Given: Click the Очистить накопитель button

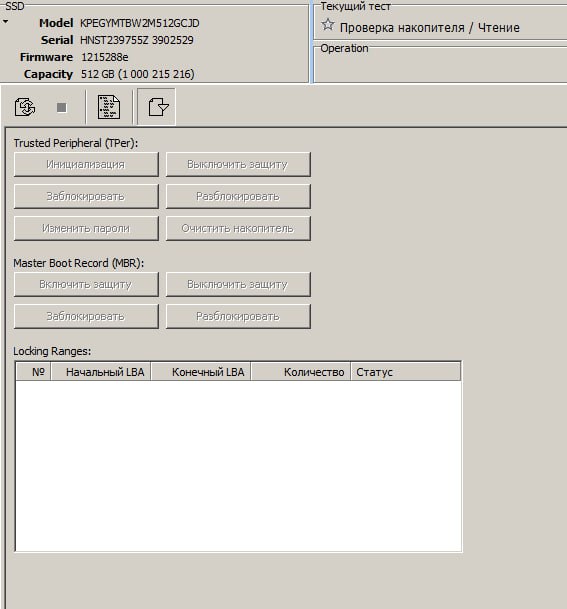Looking at the screenshot, I should (238, 228).
